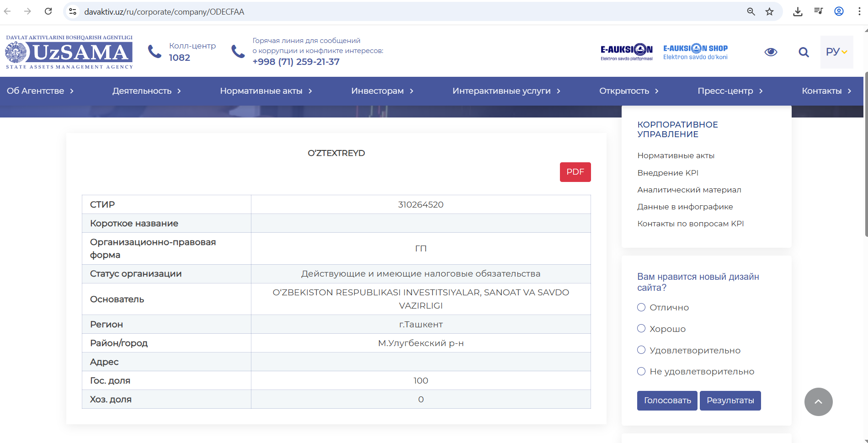Open the РУ language dropdown
Screen dimensions: 868x443
[836, 52]
